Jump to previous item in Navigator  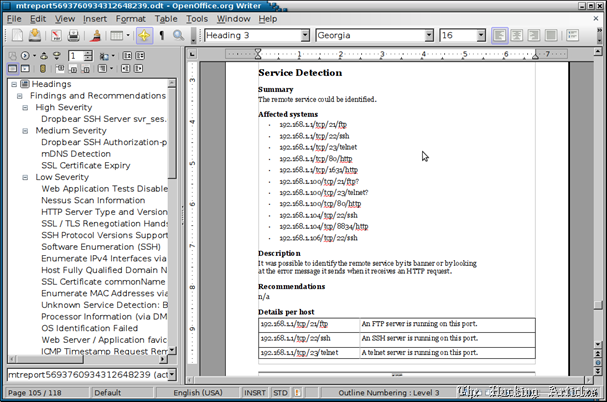[x=44, y=56]
